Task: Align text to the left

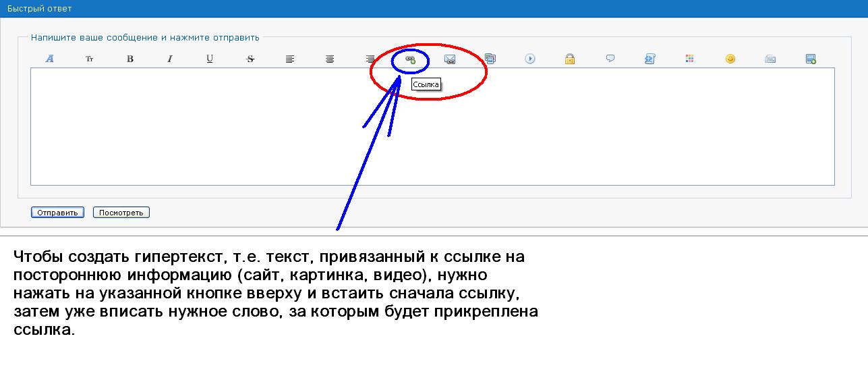Action: [290, 59]
